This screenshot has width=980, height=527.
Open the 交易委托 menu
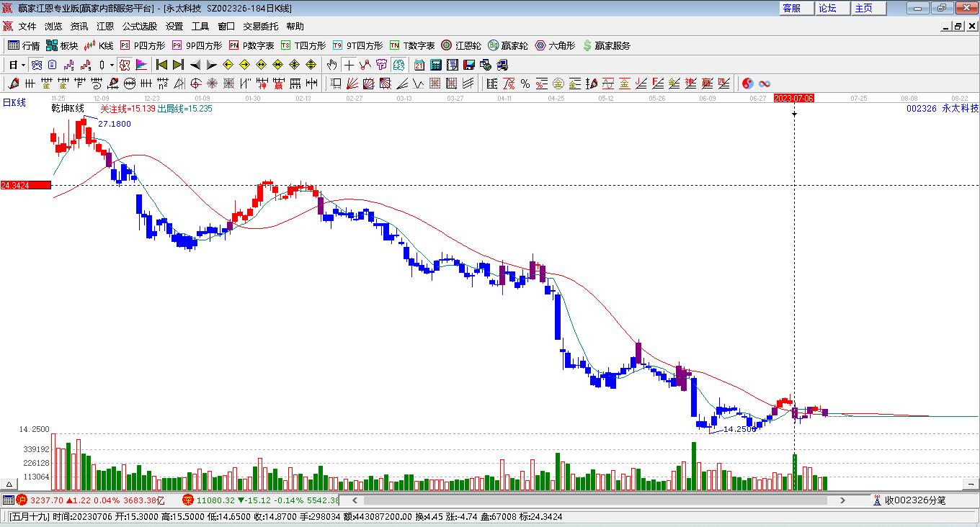tap(261, 27)
